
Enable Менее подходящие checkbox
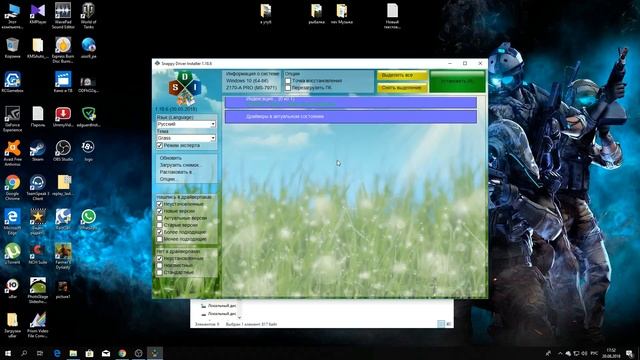(160, 239)
